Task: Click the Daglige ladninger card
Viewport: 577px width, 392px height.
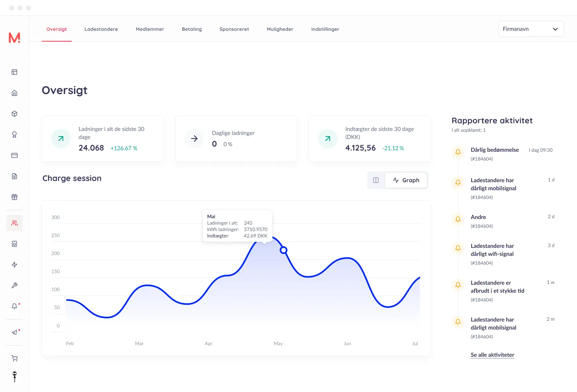Action: pyautogui.click(x=236, y=139)
